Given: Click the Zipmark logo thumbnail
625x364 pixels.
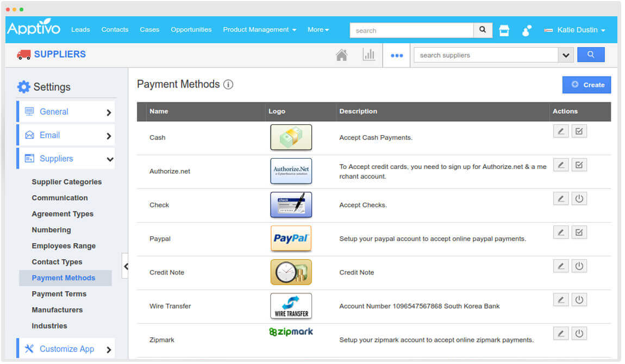Looking at the screenshot, I should click(x=291, y=331).
